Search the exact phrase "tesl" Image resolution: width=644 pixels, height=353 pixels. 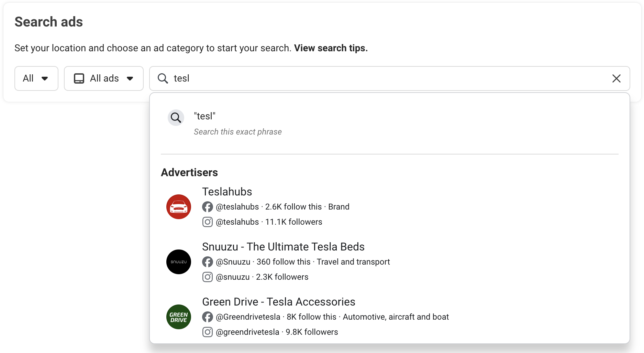click(390, 124)
